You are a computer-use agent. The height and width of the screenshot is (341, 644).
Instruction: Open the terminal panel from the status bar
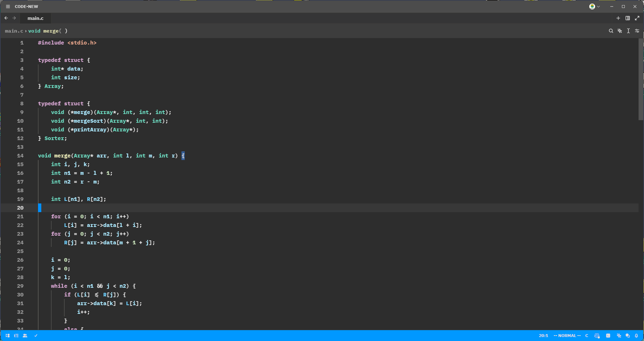[608, 336]
